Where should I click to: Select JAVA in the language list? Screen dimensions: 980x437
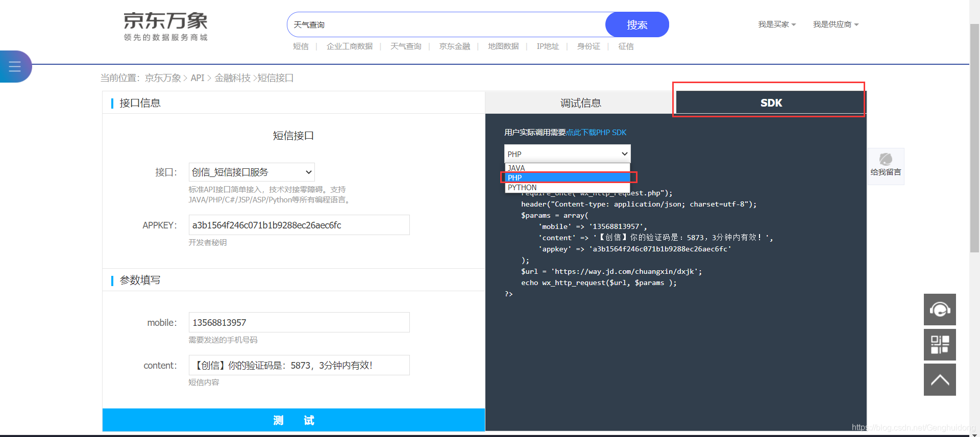click(x=567, y=168)
